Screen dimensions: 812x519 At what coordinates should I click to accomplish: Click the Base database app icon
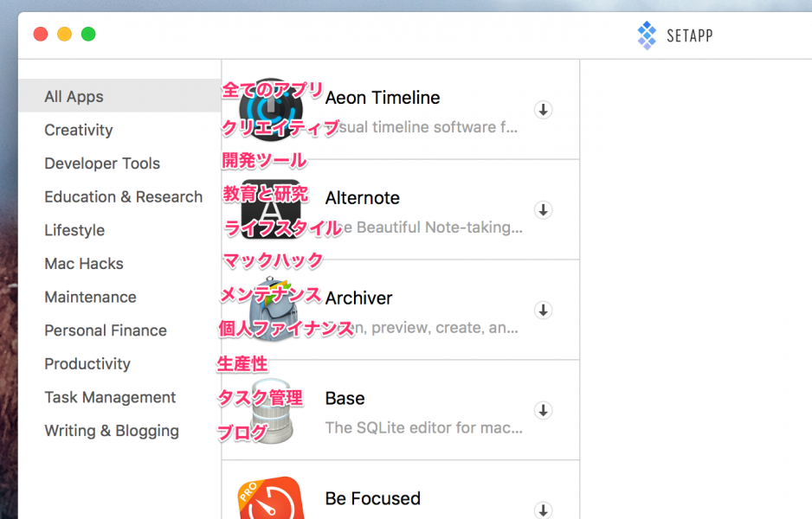click(270, 412)
